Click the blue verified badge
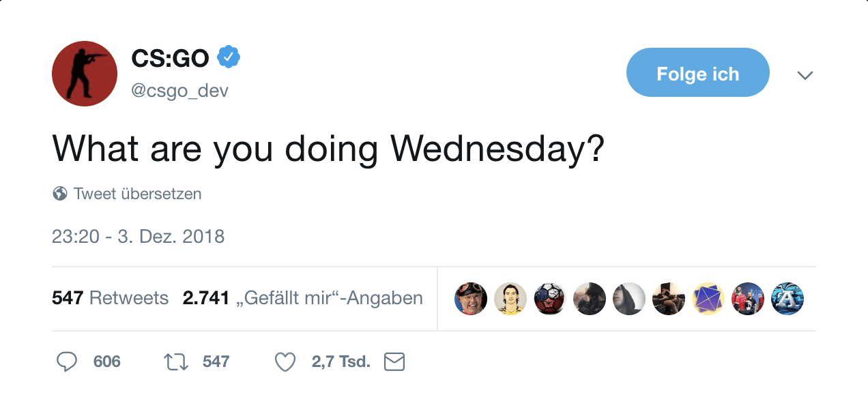Screen dimensions: 868x412 (x=229, y=58)
